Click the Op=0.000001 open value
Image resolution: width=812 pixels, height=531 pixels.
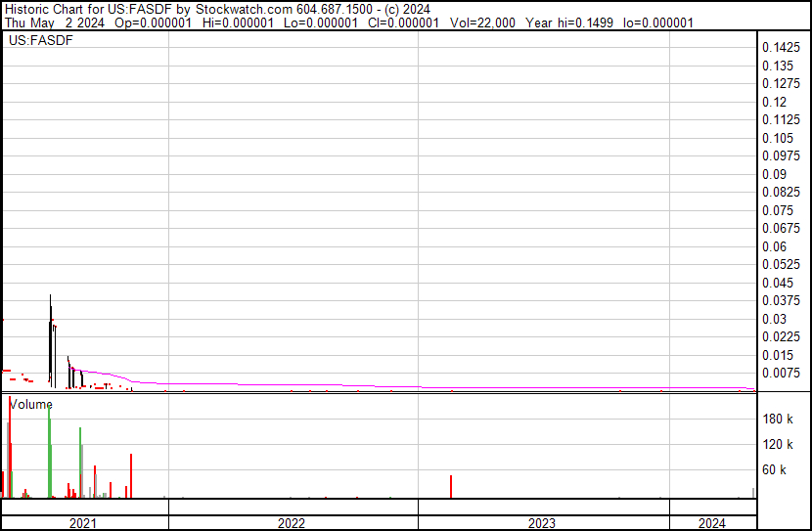click(x=154, y=22)
